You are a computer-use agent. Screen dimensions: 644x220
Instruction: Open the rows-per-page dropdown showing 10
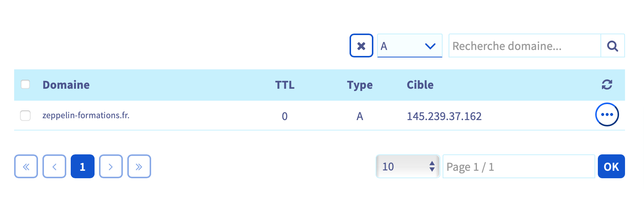pyautogui.click(x=408, y=166)
